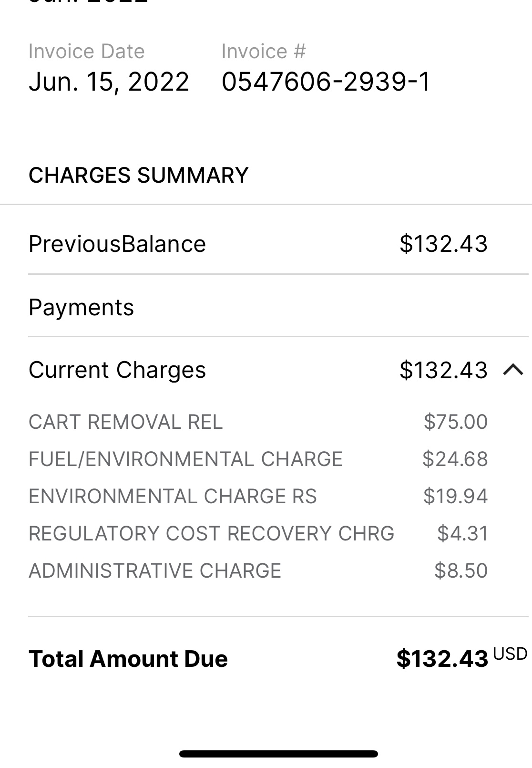Image resolution: width=532 pixels, height=768 pixels.
Task: Tap the CHARGES SUMMARY heading
Action: 138,175
